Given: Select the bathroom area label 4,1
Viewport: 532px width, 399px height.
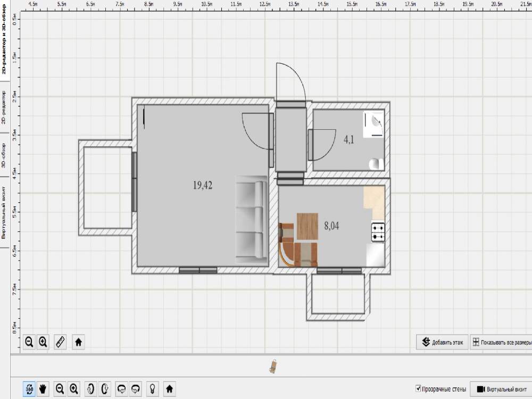Looking at the screenshot, I should (349, 139).
